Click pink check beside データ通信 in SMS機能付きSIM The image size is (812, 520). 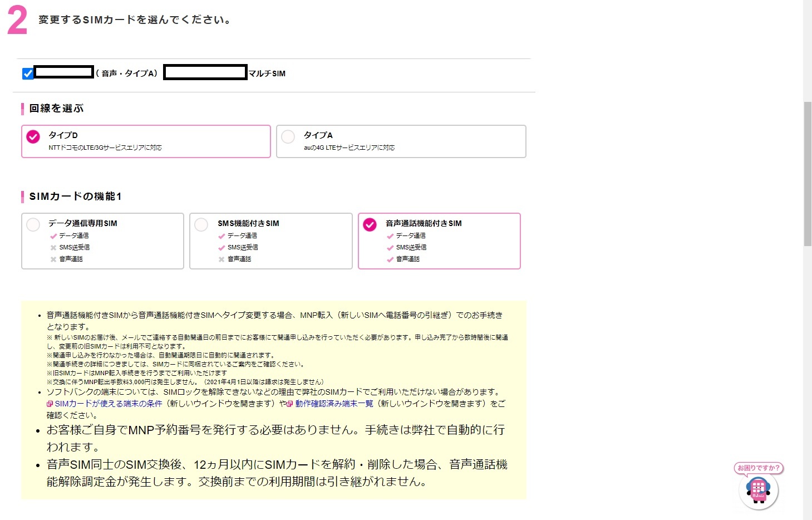coord(222,236)
